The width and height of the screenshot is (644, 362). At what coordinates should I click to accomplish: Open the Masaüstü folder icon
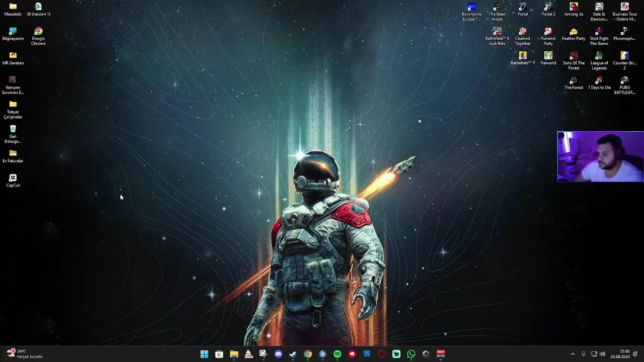pyautogui.click(x=13, y=10)
